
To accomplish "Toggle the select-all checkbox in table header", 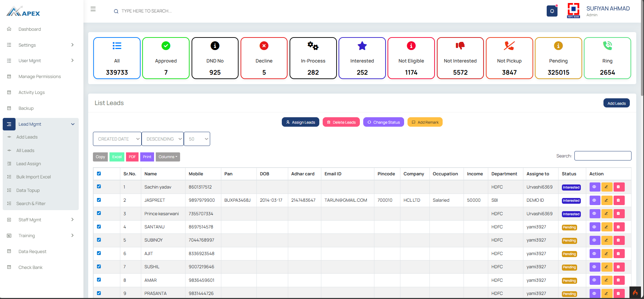I will (x=99, y=174).
